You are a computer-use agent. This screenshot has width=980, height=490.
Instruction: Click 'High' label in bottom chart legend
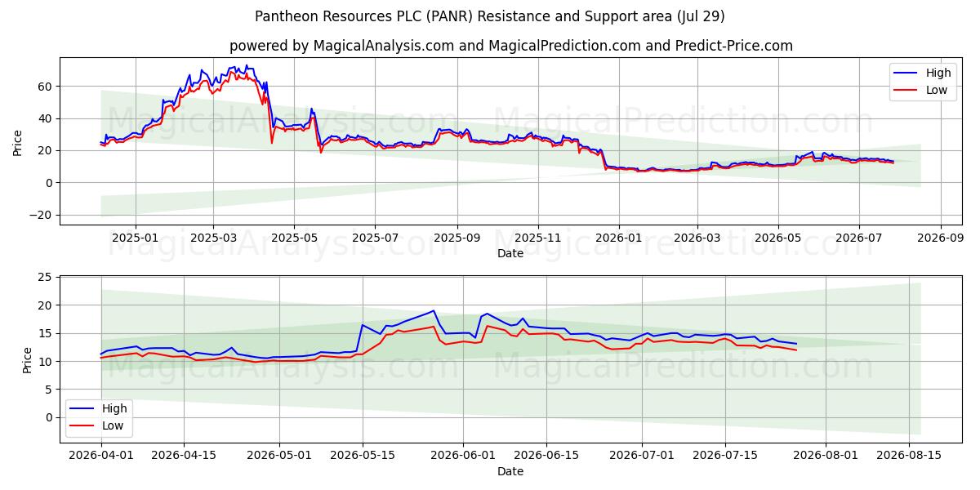click(x=114, y=408)
